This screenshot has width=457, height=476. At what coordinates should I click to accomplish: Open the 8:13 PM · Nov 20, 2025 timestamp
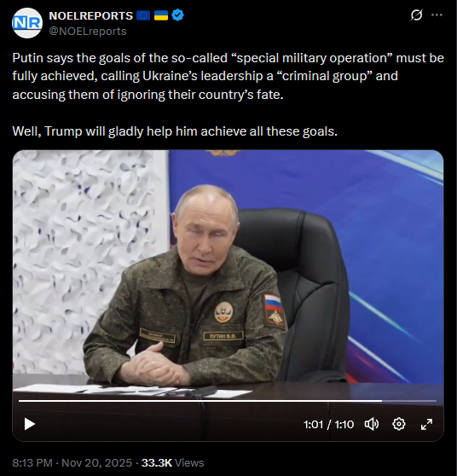(x=72, y=463)
